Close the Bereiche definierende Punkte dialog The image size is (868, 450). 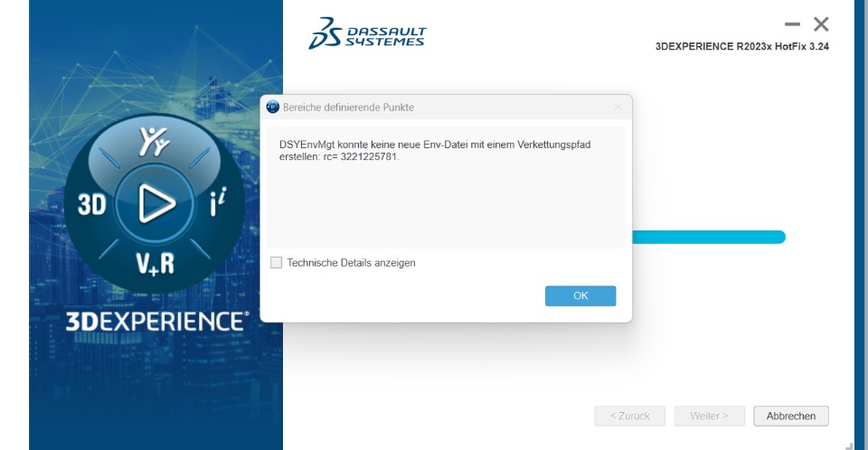point(618,107)
